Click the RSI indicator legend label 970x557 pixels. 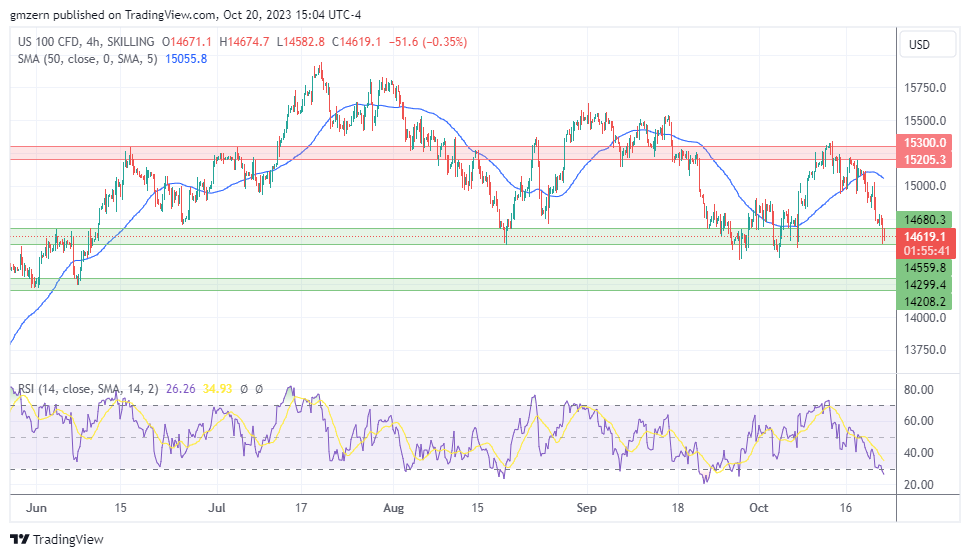tap(88, 389)
